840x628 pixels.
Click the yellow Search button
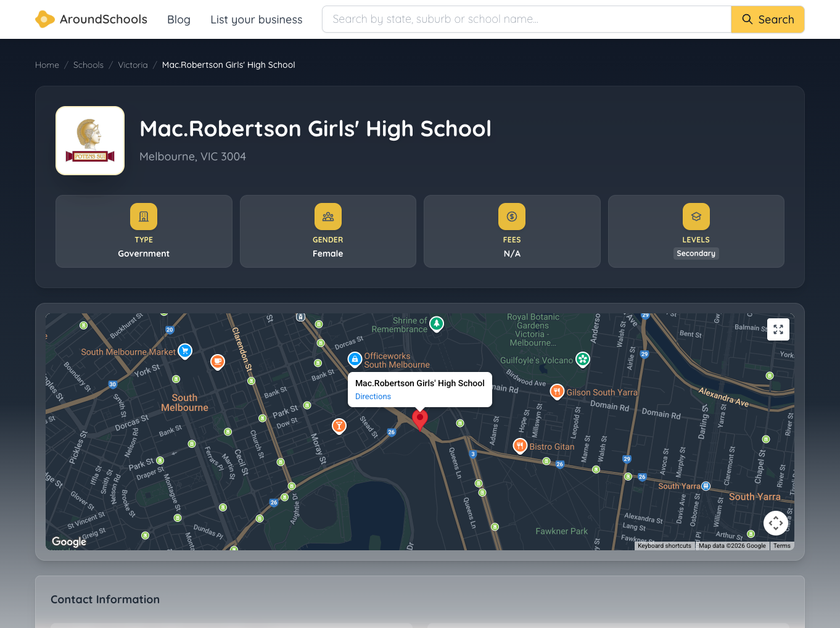tap(768, 19)
